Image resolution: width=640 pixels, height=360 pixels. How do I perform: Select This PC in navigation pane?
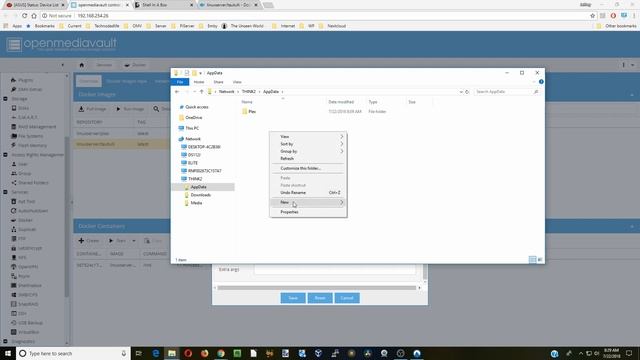tap(192, 128)
